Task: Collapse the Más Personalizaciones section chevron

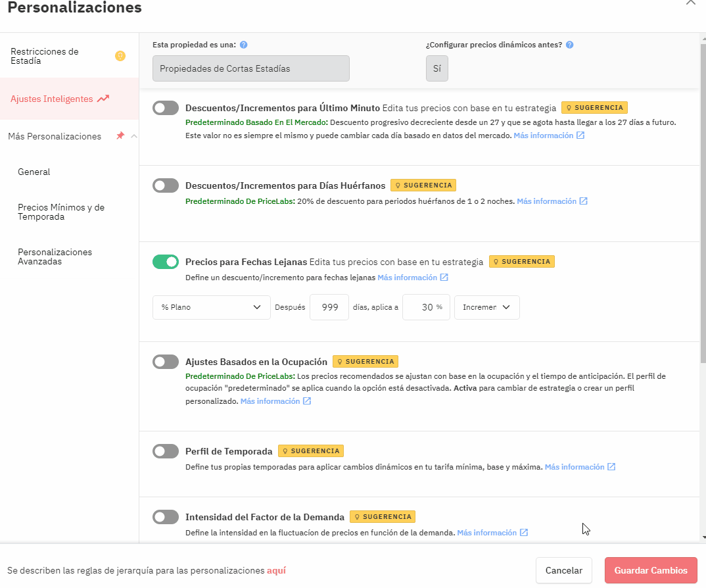Action: click(133, 136)
